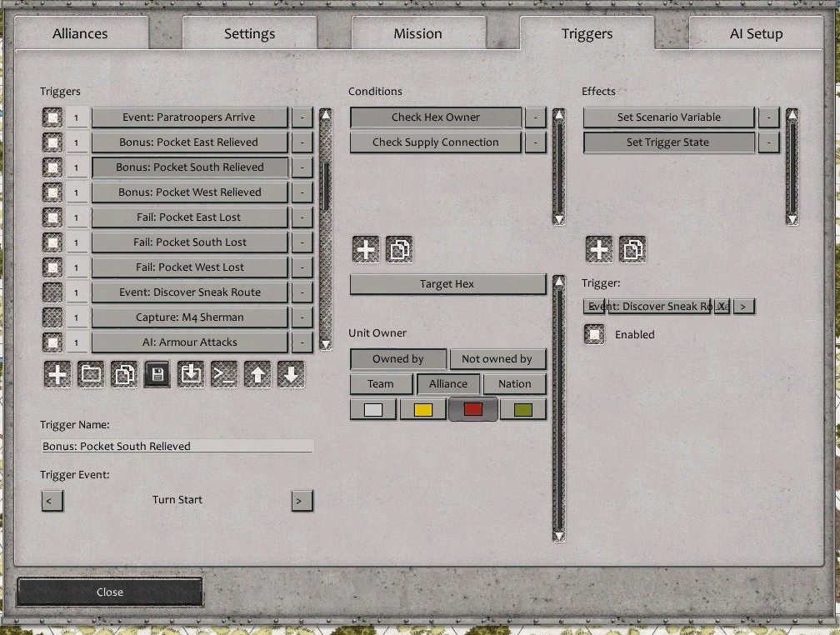Image resolution: width=840 pixels, height=635 pixels.
Task: Open the load trigger folder icon
Action: coord(90,374)
